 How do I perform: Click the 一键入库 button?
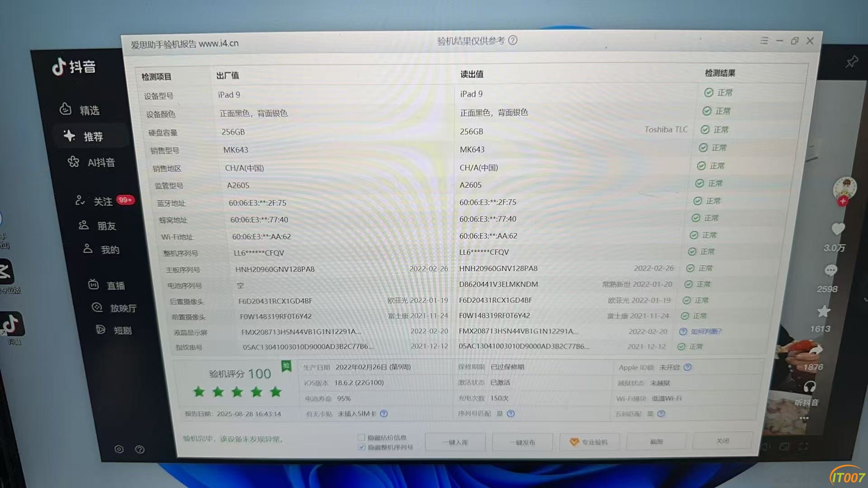(455, 442)
